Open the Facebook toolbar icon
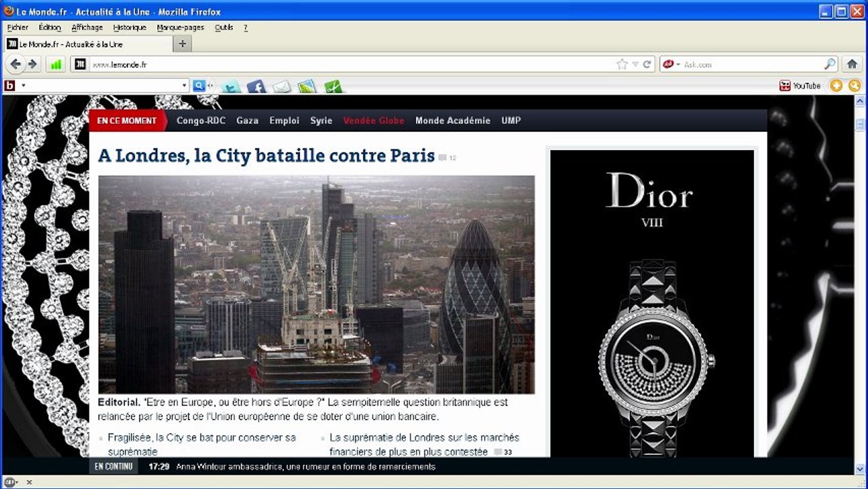This screenshot has width=868, height=489. pyautogui.click(x=256, y=86)
